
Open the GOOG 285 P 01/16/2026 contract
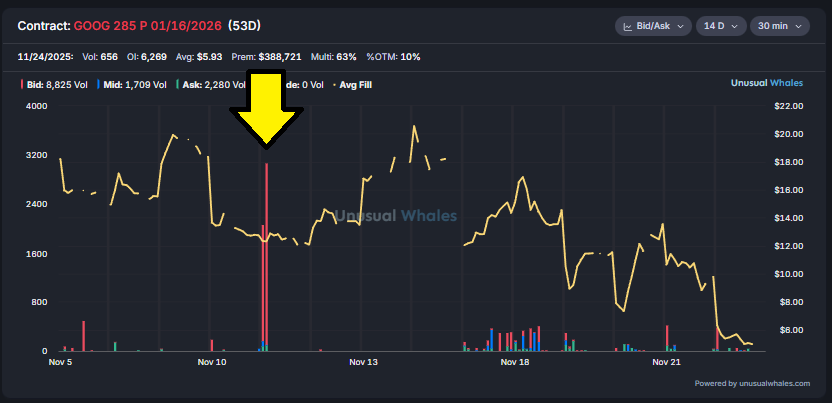click(x=148, y=24)
